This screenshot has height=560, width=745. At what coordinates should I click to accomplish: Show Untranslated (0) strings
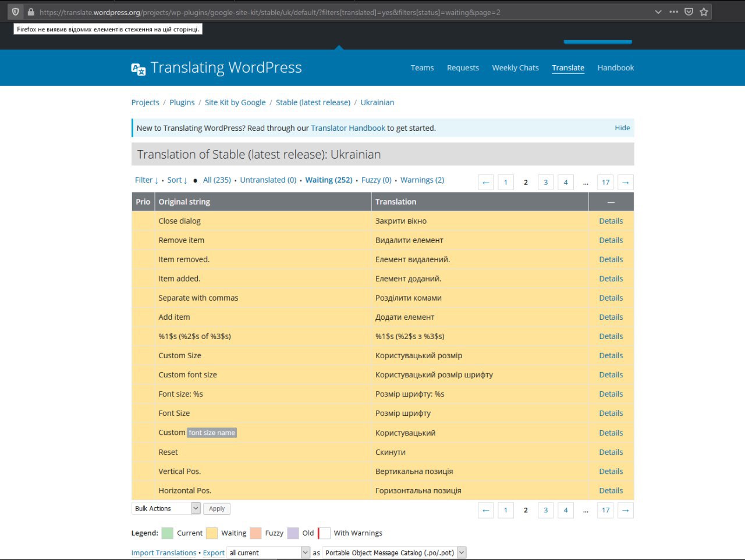(x=268, y=180)
